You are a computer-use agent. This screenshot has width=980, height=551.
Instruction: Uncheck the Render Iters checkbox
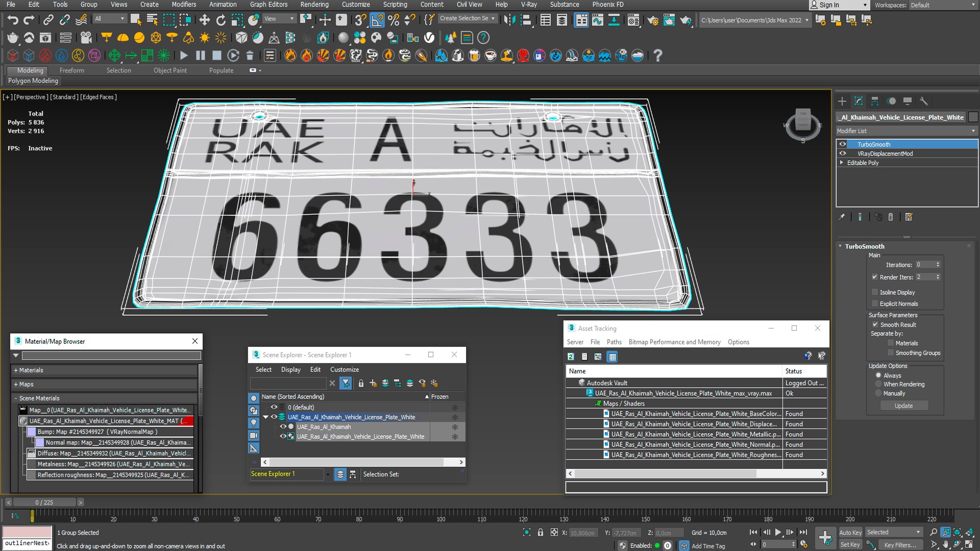(x=875, y=277)
